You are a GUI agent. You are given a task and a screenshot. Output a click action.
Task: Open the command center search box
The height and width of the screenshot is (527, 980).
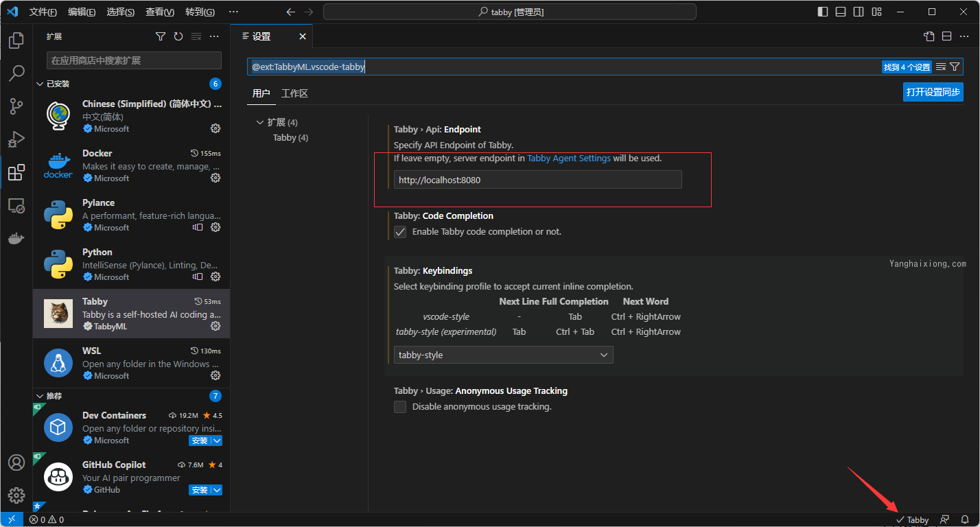click(510, 12)
